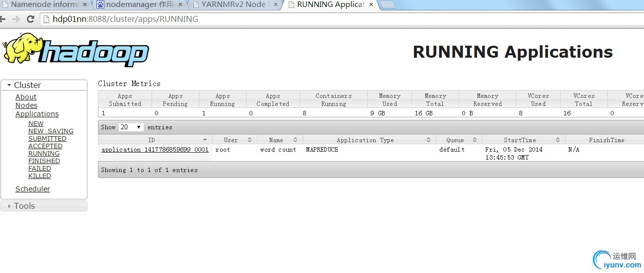Viewport: 644px width, 273px height.
Task: Filter applications by FAILED state
Action: point(40,169)
